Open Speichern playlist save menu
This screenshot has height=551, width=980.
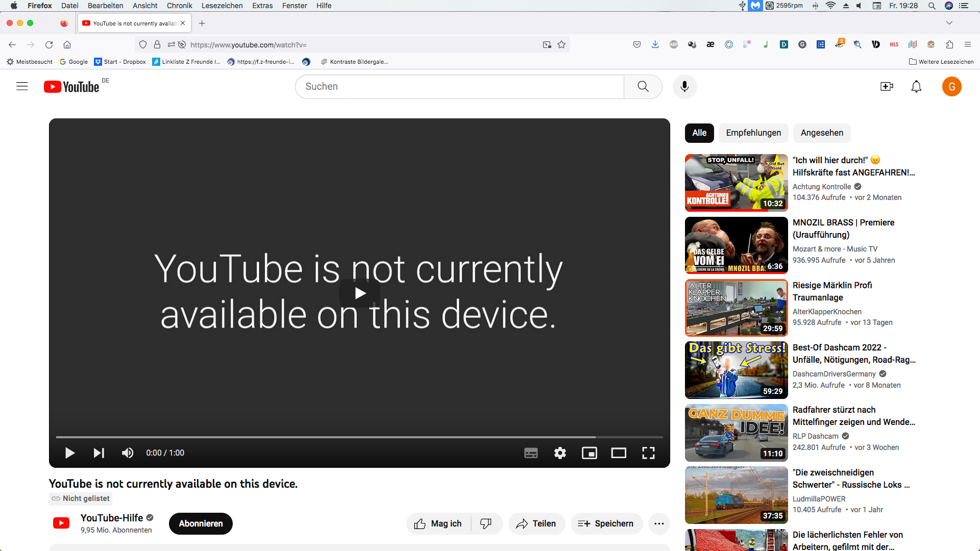606,524
